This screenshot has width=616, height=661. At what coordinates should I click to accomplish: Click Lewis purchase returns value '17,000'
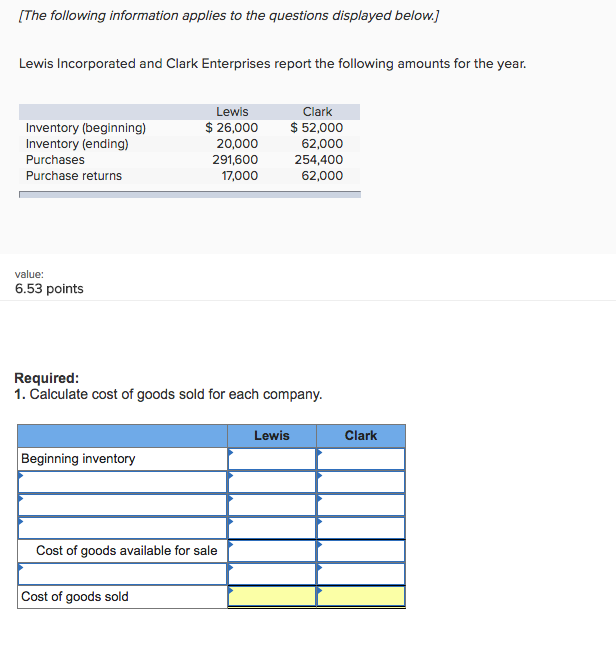click(240, 176)
